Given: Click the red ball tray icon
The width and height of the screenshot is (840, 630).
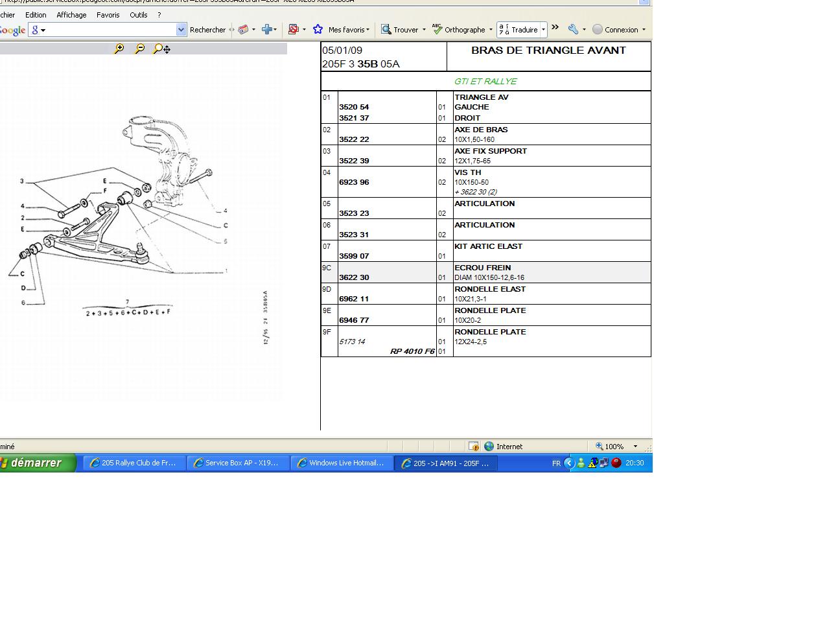Looking at the screenshot, I should tap(616, 463).
